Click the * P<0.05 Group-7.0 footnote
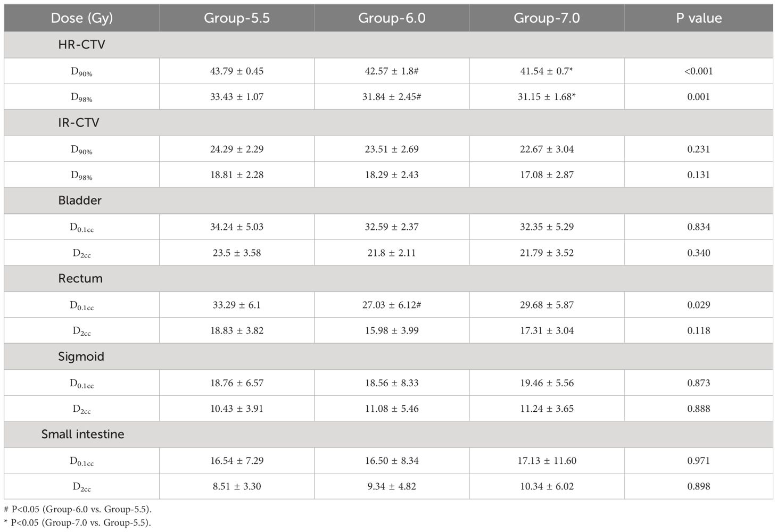The image size is (777, 532). (x=77, y=522)
